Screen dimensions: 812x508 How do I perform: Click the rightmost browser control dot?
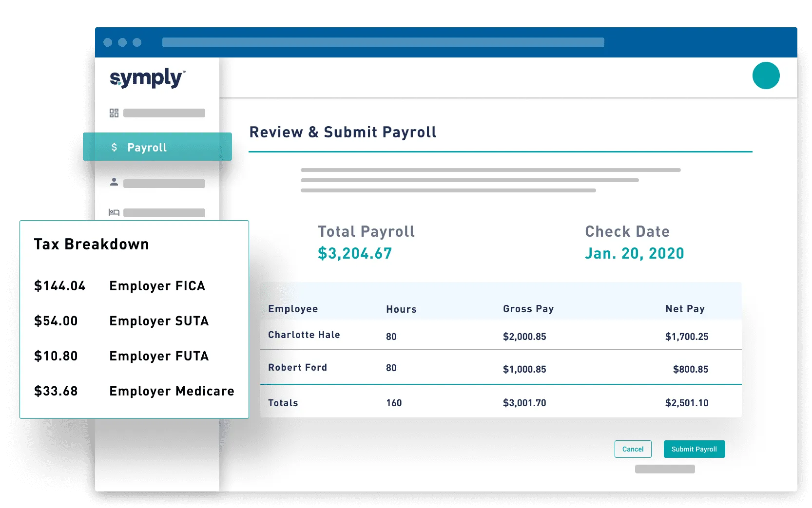pos(138,42)
